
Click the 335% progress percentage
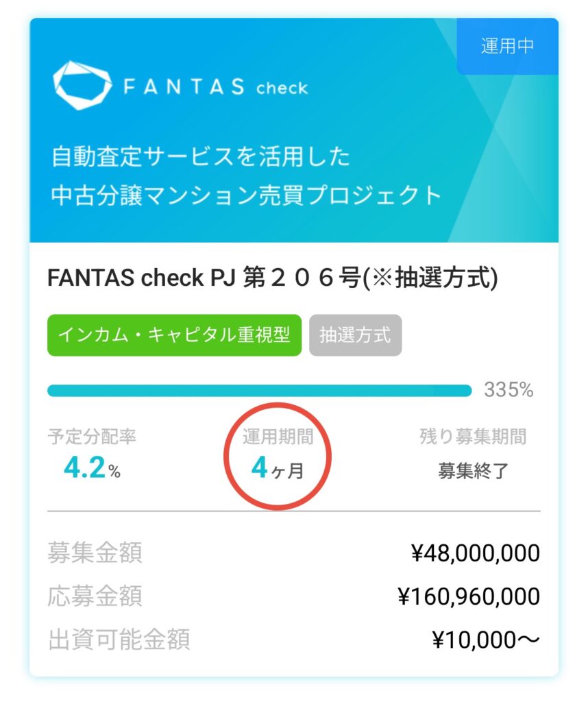[509, 390]
